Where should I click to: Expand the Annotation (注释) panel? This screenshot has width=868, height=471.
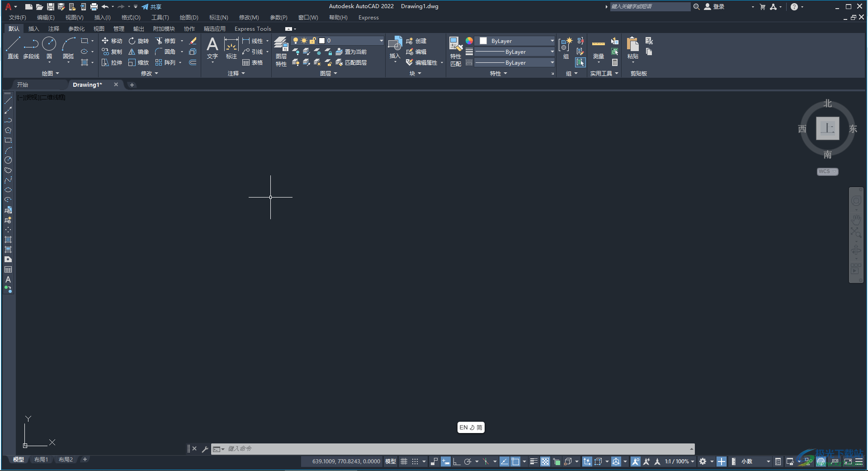(236, 73)
